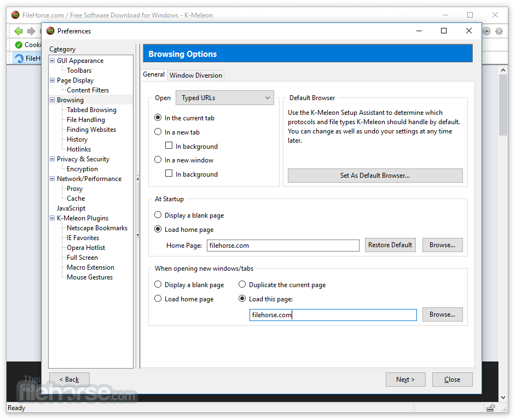Viewport: 516px width, 420px height.
Task: Collapse the Browsing tree node
Action: click(53, 100)
